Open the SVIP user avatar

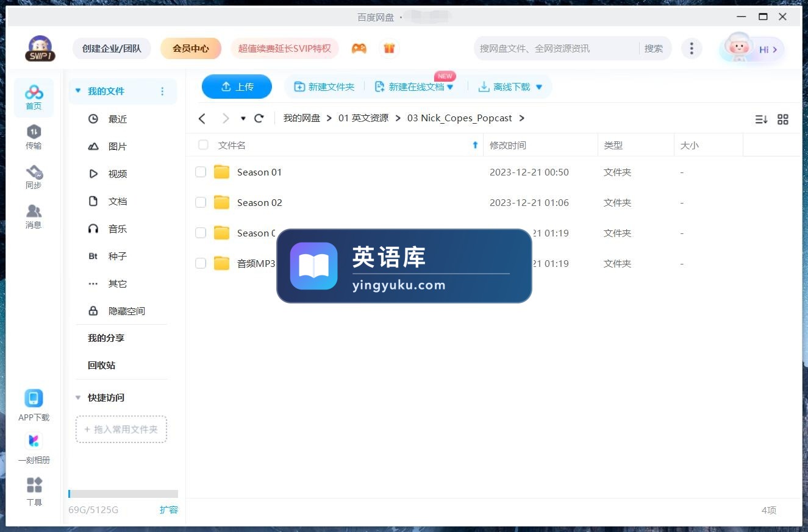click(40, 48)
